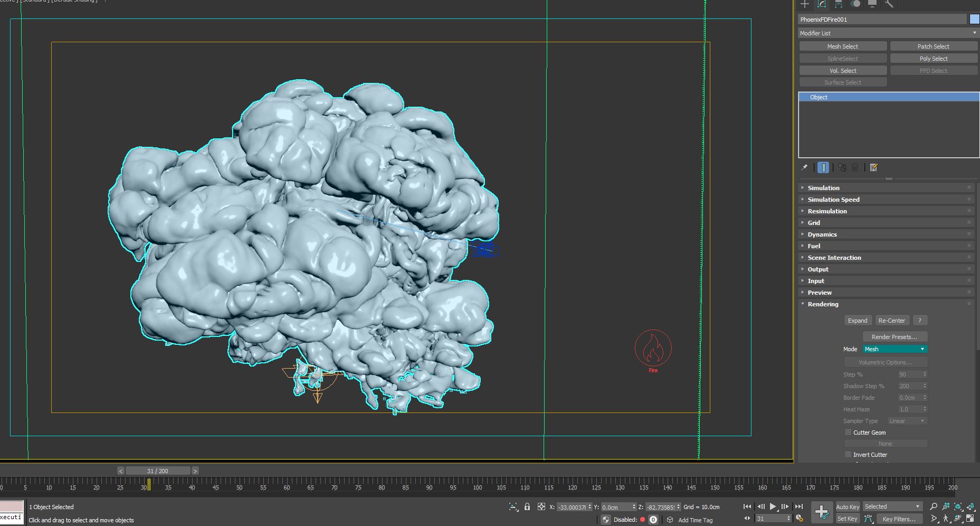Viewport: 980px width, 526px height.
Task: Expand the Simulation rollout
Action: (823, 188)
